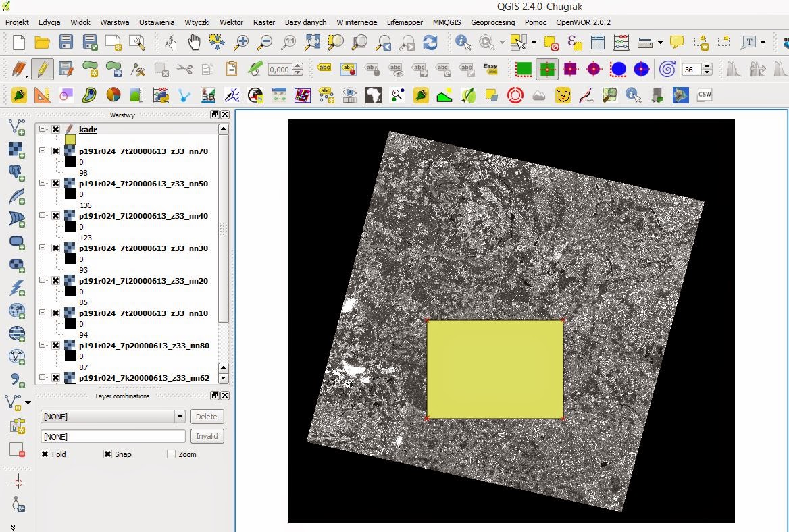Click the Save project floppy icon

[x=66, y=43]
